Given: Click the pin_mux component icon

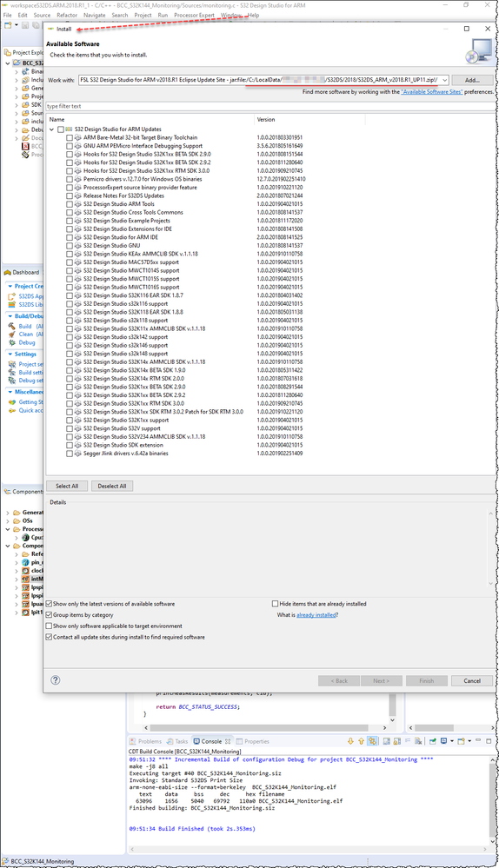Looking at the screenshot, I should 25,562.
